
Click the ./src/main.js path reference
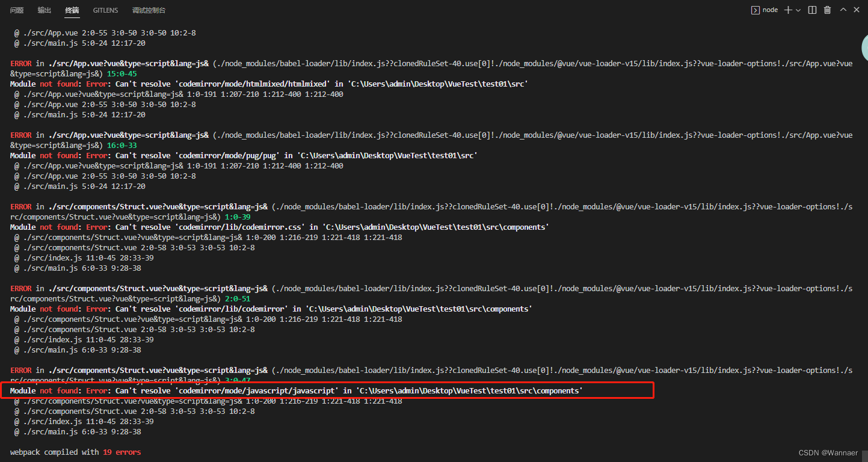pyautogui.click(x=47, y=43)
